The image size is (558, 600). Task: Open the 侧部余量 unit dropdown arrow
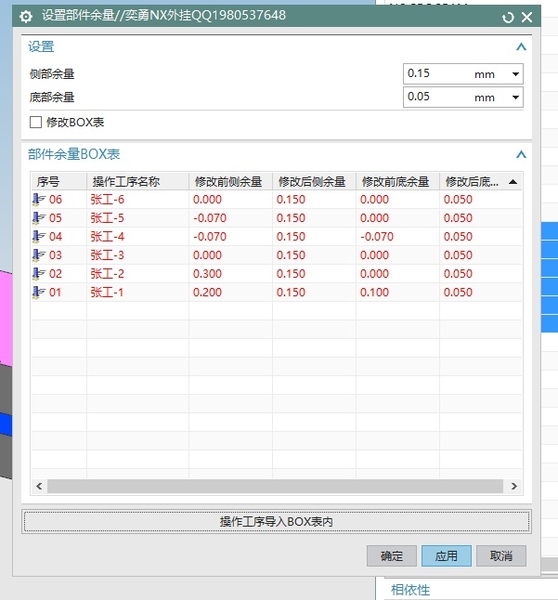[x=516, y=74]
